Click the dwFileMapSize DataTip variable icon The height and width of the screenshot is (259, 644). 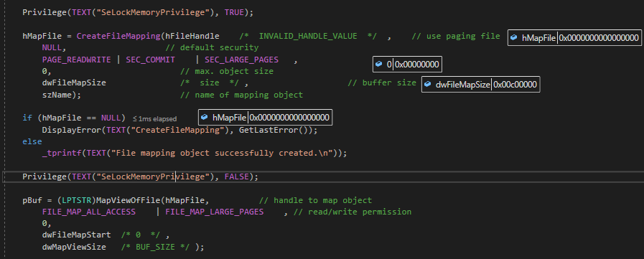(428, 85)
